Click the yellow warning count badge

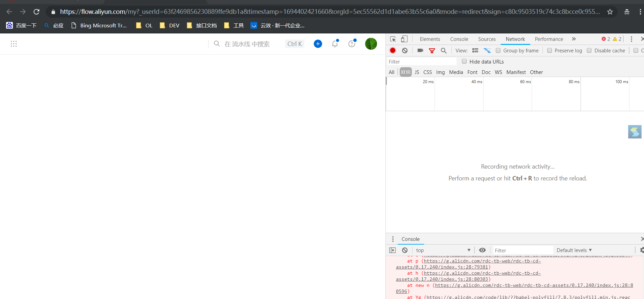tap(617, 39)
